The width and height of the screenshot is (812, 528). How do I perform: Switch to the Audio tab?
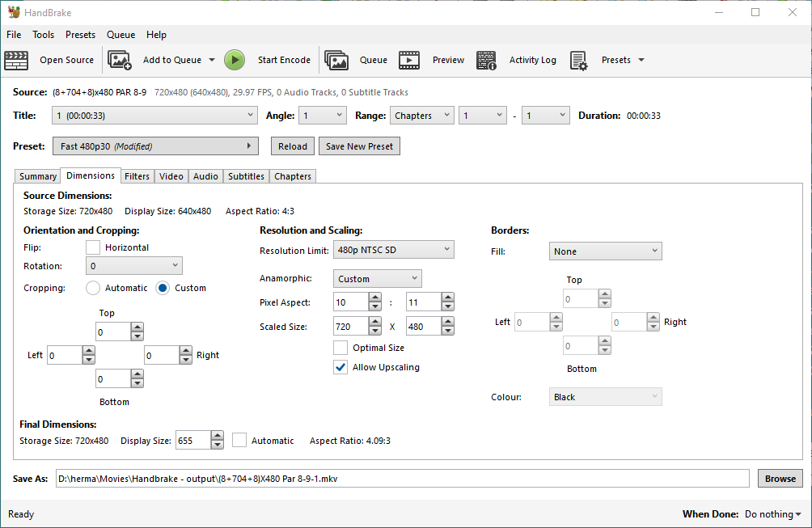pos(205,176)
